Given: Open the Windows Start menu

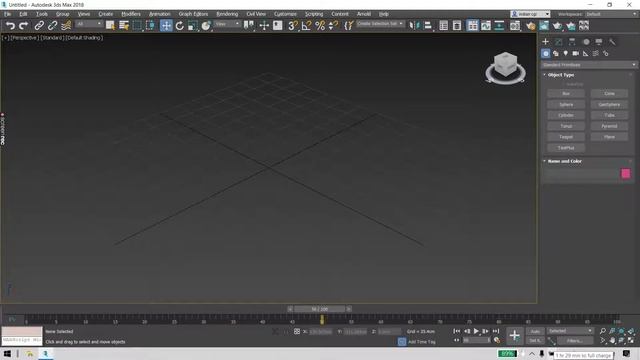Looking at the screenshot, I should coord(7,353).
